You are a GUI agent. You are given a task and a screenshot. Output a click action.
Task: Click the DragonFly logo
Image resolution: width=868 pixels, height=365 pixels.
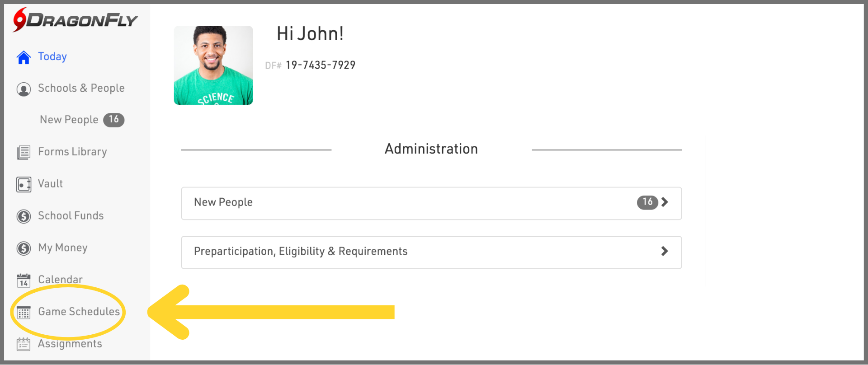pos(75,20)
